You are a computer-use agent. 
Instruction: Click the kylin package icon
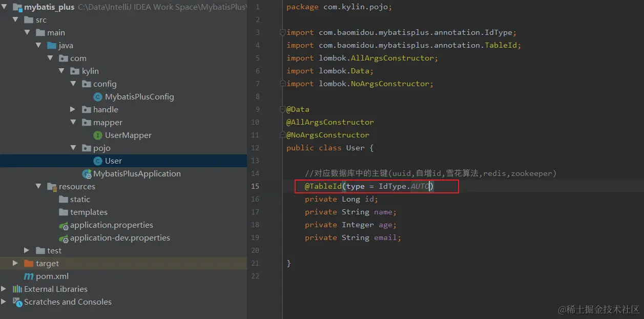point(75,71)
